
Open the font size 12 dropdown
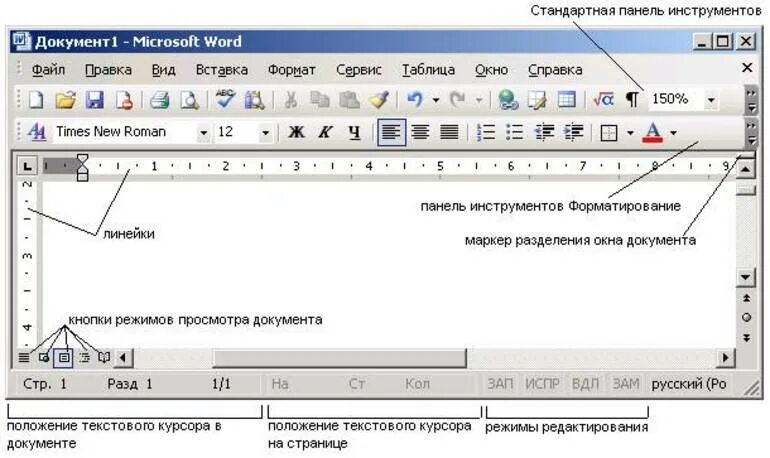click(x=265, y=133)
